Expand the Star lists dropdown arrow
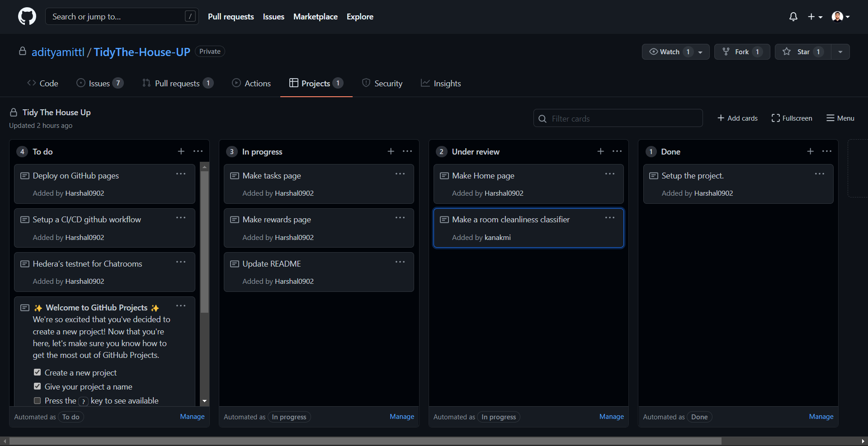The height and width of the screenshot is (446, 868). (840, 52)
